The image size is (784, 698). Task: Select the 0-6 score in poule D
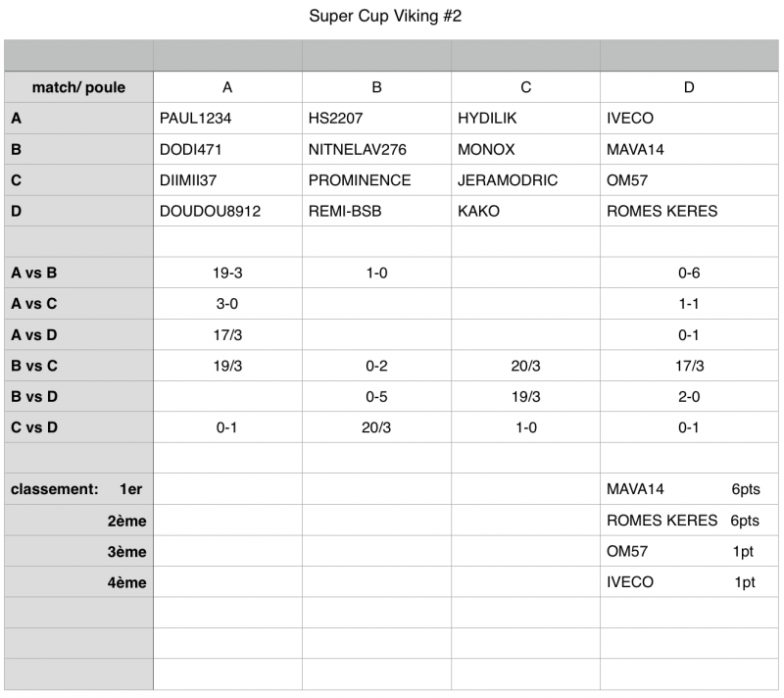[x=689, y=273]
